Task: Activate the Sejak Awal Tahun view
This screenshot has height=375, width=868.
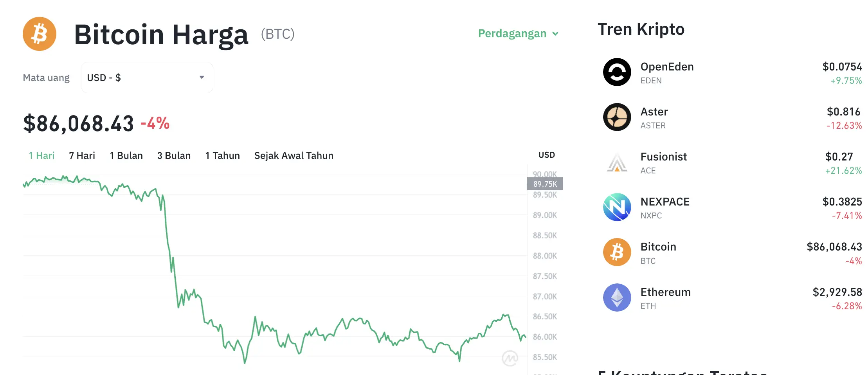Action: [294, 155]
